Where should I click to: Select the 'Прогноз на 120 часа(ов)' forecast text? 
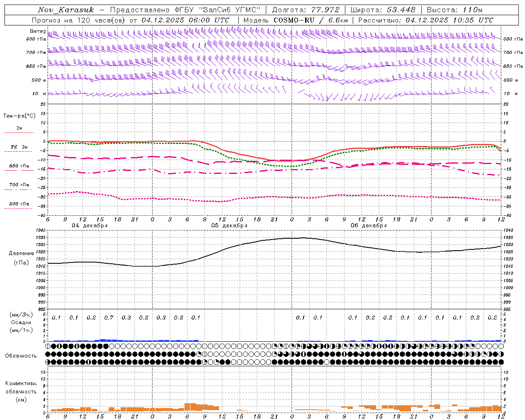click(79, 20)
